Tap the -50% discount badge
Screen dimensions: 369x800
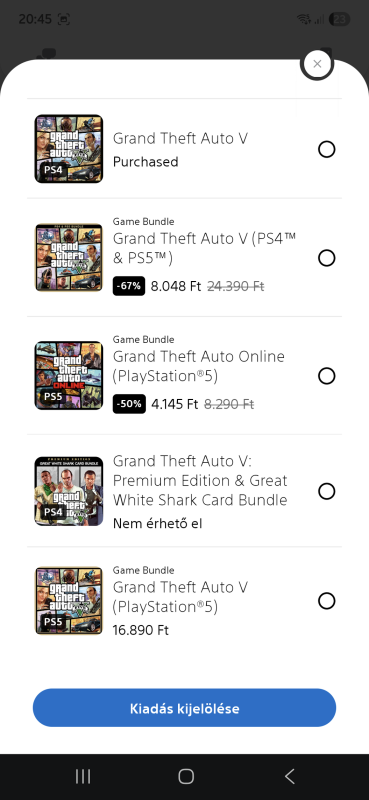[x=129, y=404]
